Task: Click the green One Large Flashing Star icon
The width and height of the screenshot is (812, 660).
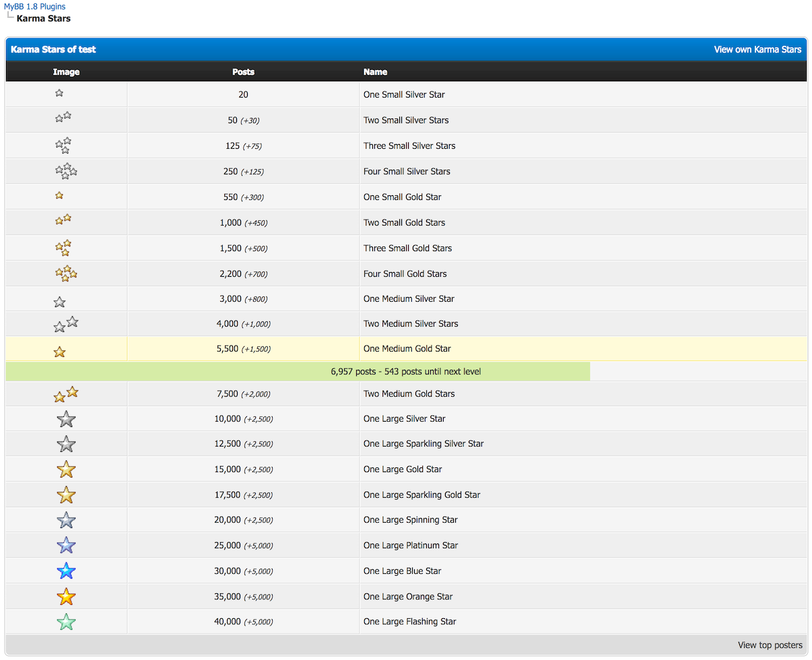Action: pyautogui.click(x=66, y=622)
